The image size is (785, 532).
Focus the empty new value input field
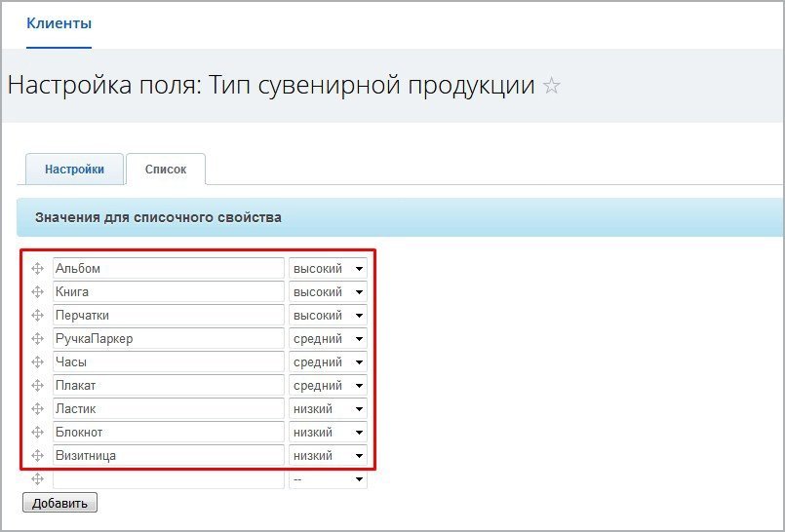pos(168,479)
